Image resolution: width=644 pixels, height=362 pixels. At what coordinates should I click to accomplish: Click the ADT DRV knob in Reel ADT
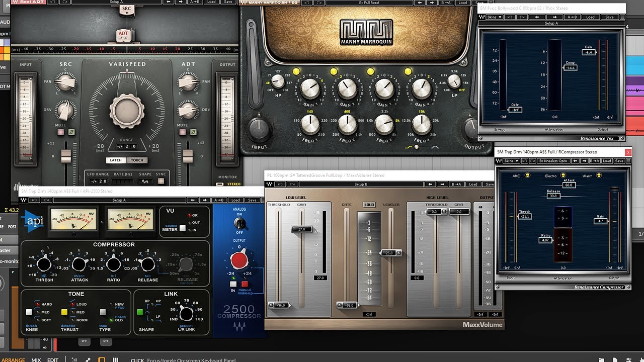[188, 110]
